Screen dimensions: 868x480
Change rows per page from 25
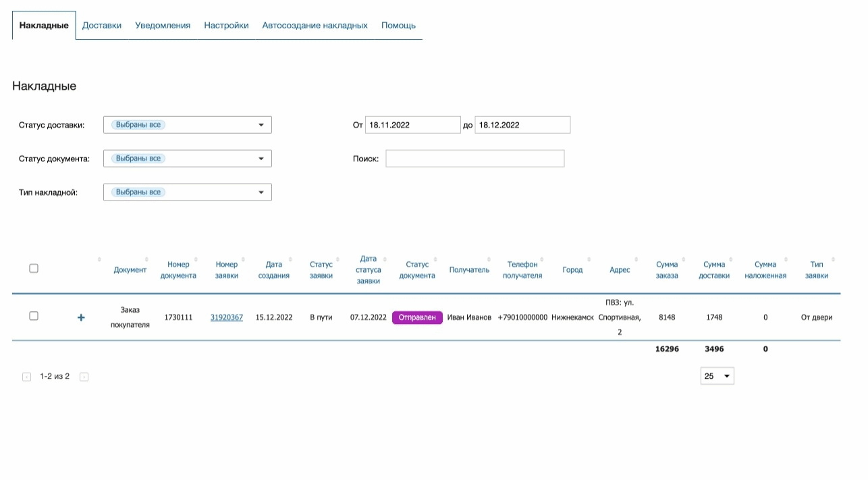(x=717, y=376)
